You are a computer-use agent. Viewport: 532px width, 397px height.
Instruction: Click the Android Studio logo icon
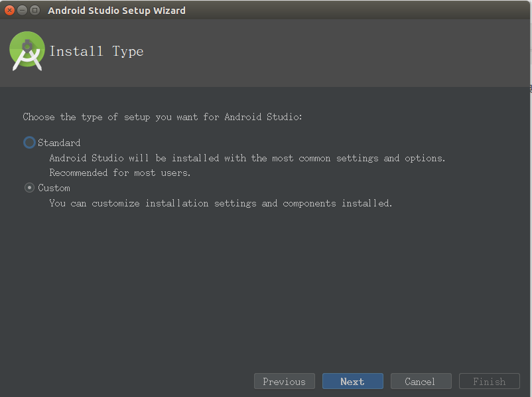click(x=27, y=51)
